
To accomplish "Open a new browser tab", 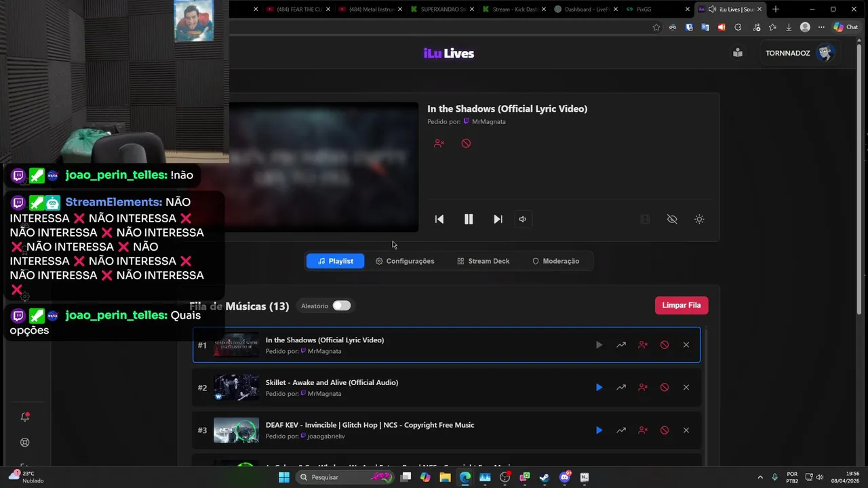I will click(x=776, y=9).
